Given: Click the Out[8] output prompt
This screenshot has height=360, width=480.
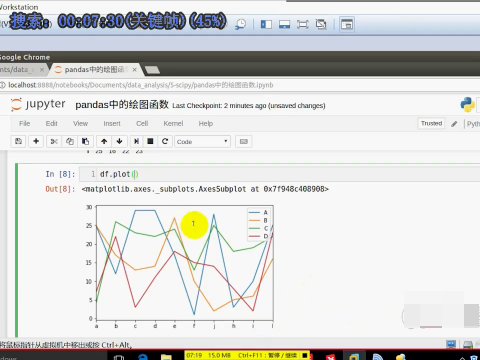Looking at the screenshot, I should click(x=60, y=189).
